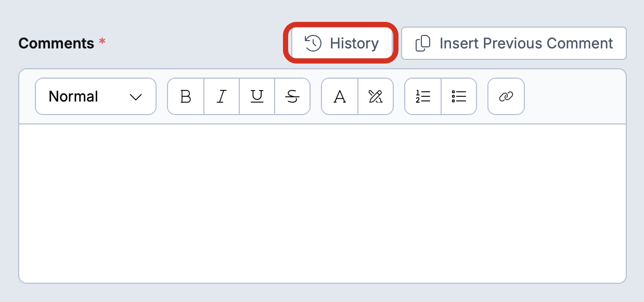Open comment History
The width and height of the screenshot is (644, 302).
(x=341, y=43)
